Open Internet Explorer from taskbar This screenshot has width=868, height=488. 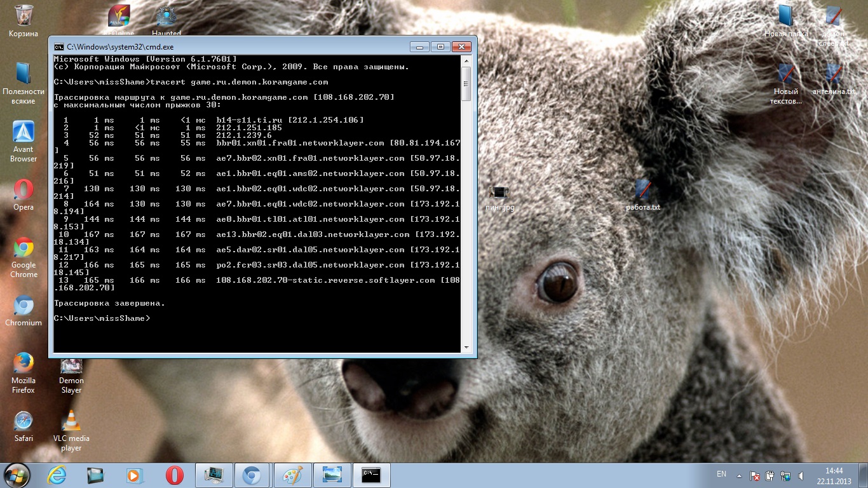point(57,475)
